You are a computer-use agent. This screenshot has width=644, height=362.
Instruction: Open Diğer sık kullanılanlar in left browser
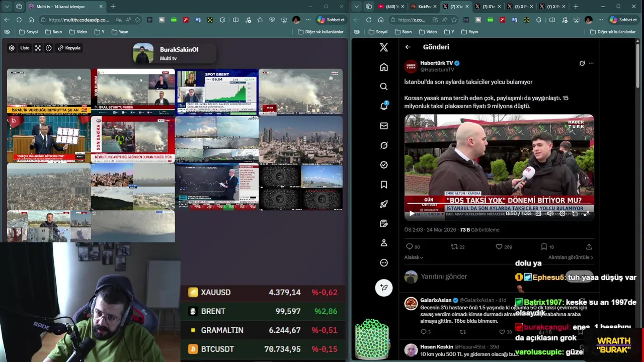pyautogui.click(x=320, y=32)
